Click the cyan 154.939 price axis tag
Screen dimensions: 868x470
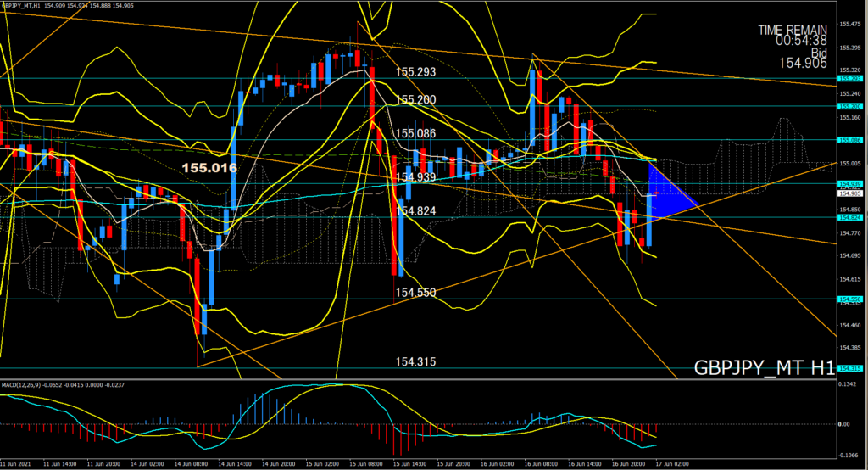click(x=849, y=183)
